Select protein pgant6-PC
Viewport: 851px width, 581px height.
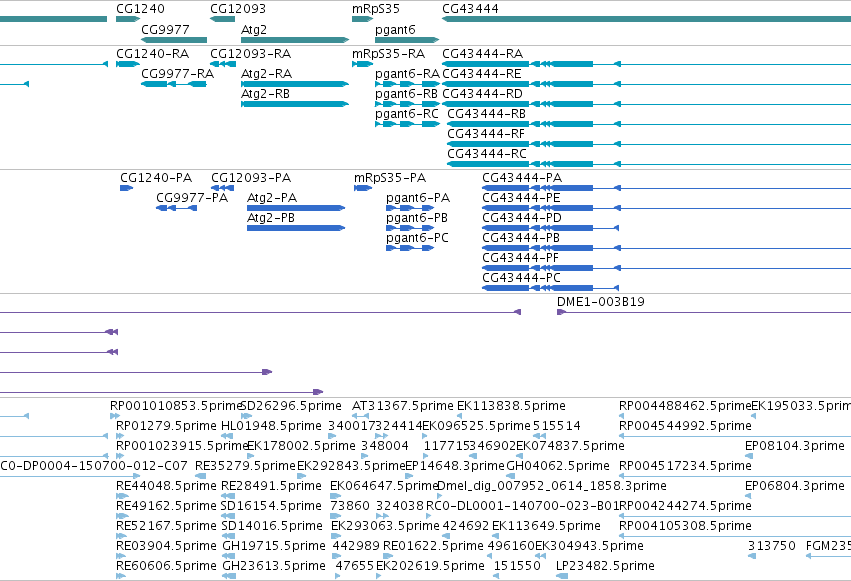[x=410, y=248]
